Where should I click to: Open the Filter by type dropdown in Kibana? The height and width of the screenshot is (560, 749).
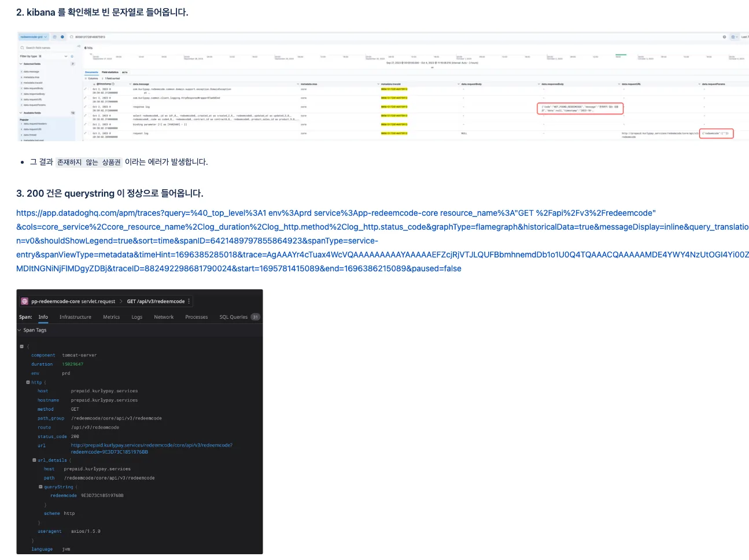click(43, 57)
